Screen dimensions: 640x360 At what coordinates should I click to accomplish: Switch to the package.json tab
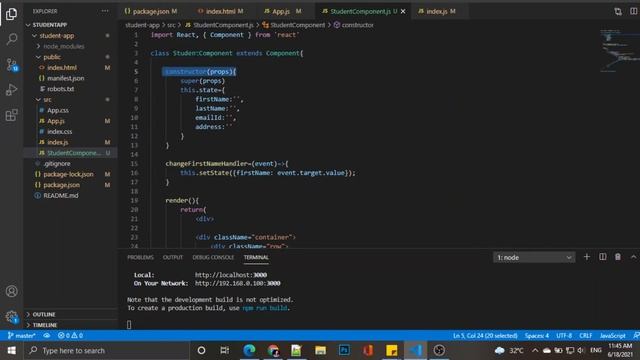pyautogui.click(x=151, y=11)
